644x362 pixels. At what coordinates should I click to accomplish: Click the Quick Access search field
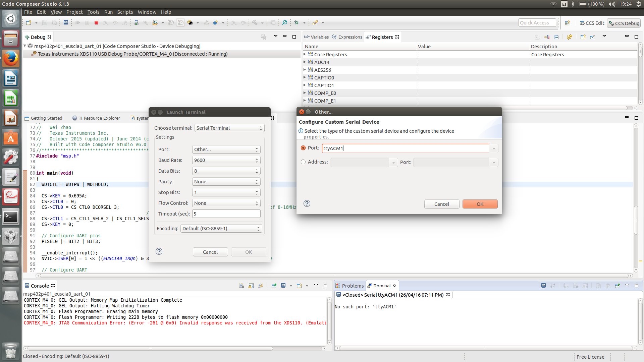tap(537, 23)
